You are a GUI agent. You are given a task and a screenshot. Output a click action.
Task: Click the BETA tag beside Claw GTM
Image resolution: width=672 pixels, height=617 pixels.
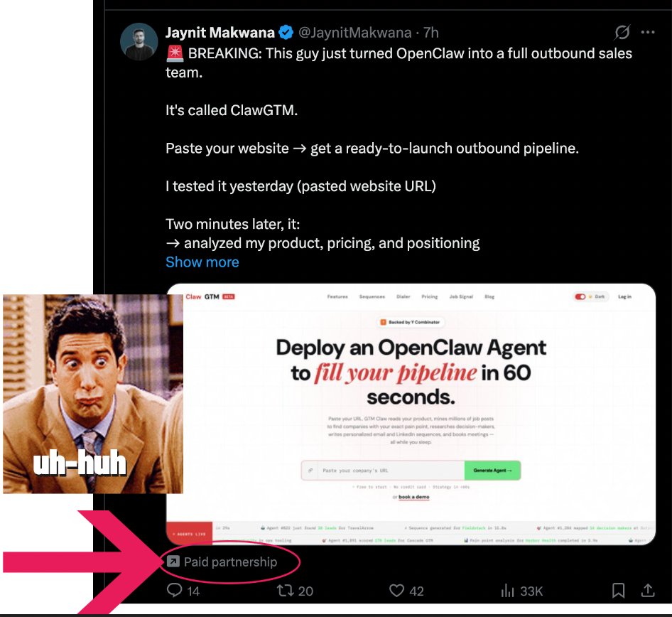(229, 296)
